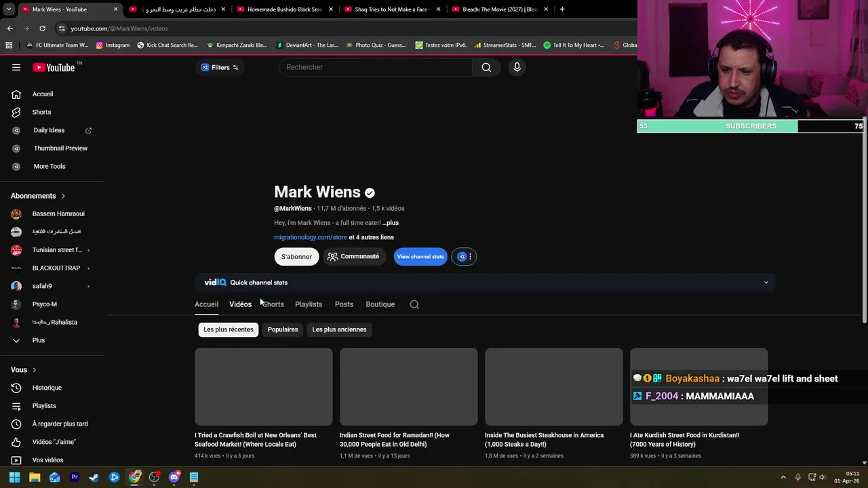Open the YouTube hamburger guide menu
Screen dimensions: 868x488
16,67
